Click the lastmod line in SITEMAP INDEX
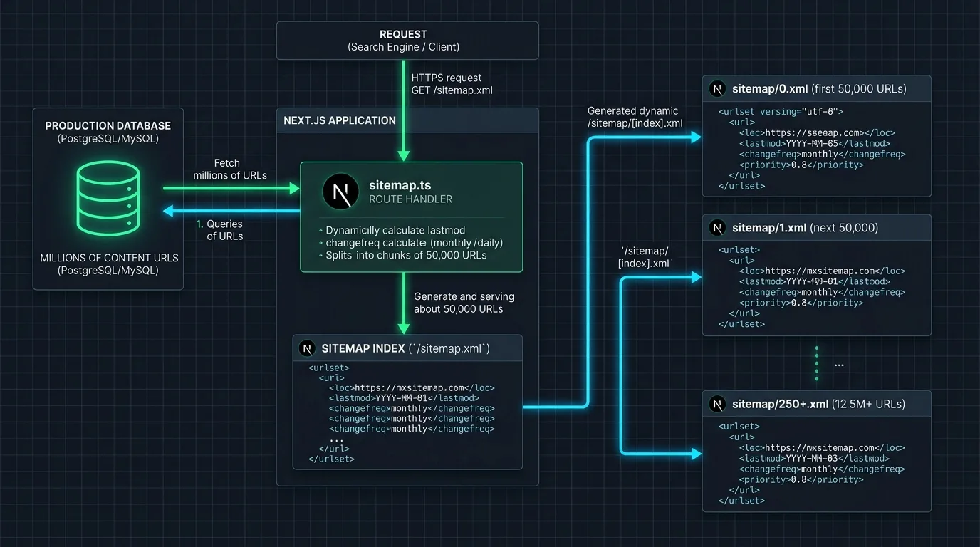Image resolution: width=980 pixels, height=547 pixels. 404,398
